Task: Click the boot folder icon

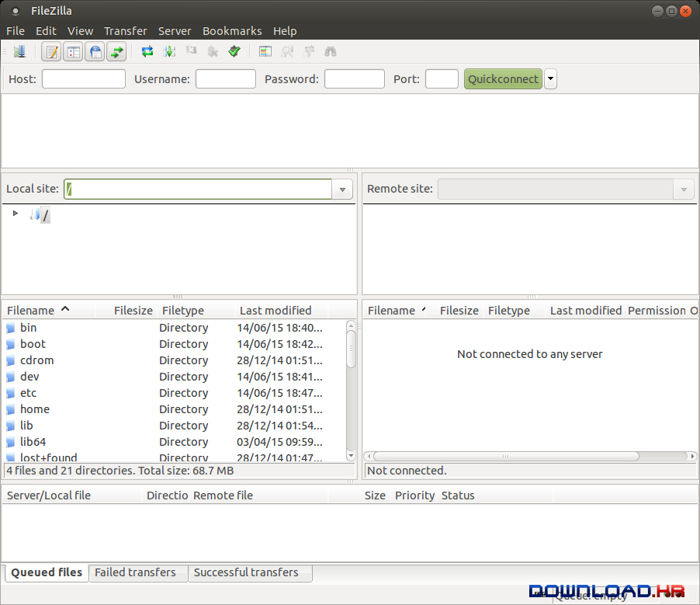Action: tap(11, 345)
